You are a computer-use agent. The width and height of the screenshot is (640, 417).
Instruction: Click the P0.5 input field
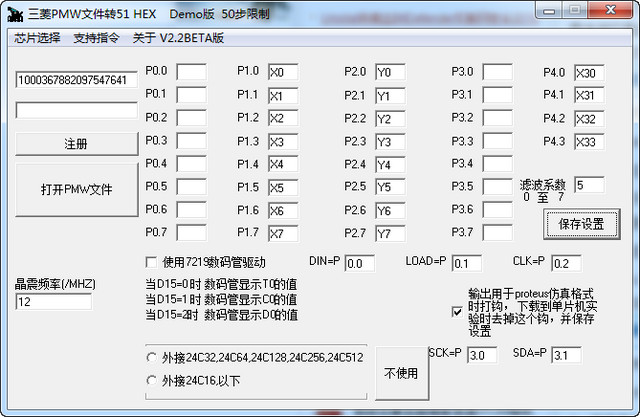[191, 187]
